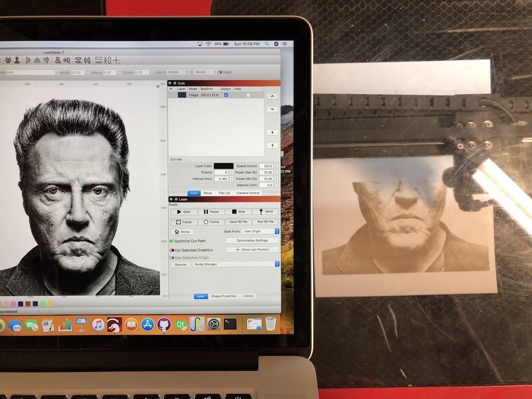Adjust the Power Max (%) stepper

tap(277, 172)
